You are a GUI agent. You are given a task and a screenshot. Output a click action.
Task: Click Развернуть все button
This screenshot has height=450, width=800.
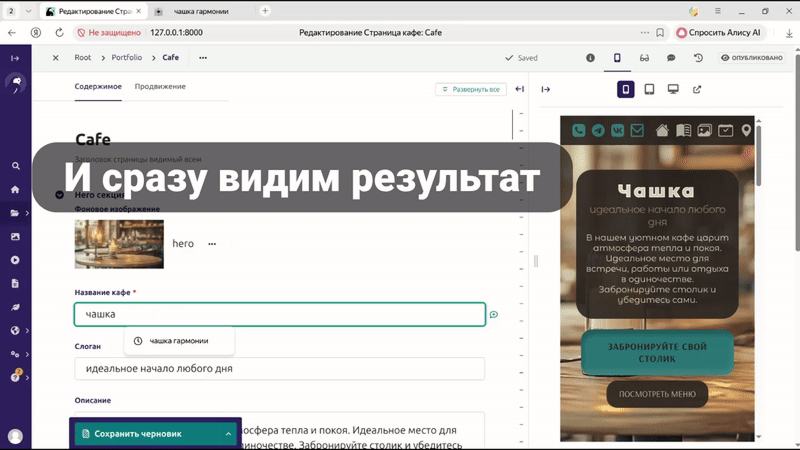tap(471, 89)
